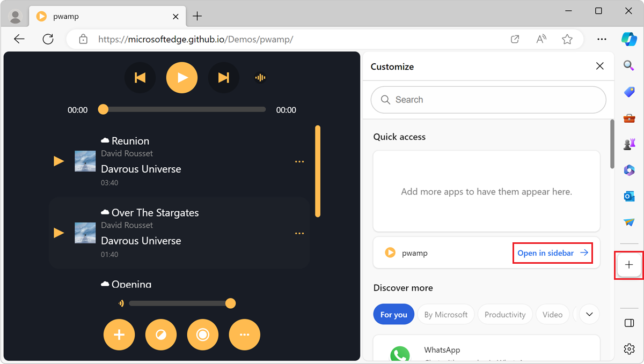Click the add apps plus in sidebar
Screen dimensions: 644x364
tap(628, 265)
